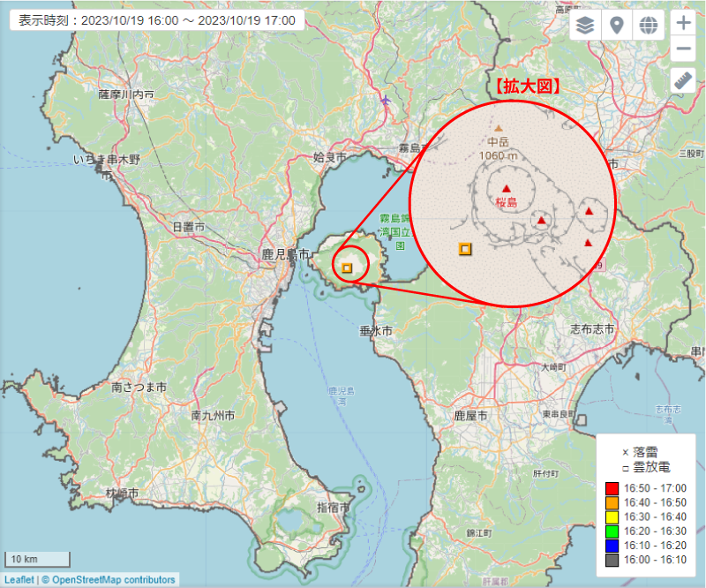Click the 表示時刻 time range display box
Image resolution: width=706 pixels, height=588 pixels.
pyautogui.click(x=156, y=20)
